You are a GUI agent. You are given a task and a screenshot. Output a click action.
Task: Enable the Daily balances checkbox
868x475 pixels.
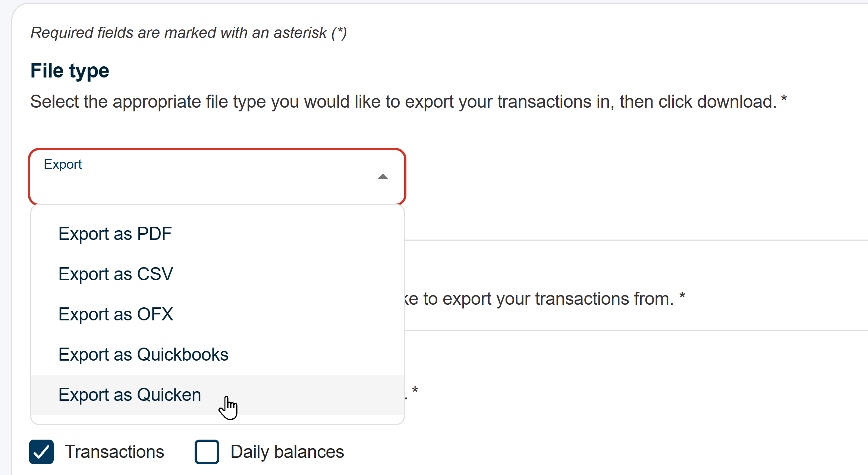207,452
